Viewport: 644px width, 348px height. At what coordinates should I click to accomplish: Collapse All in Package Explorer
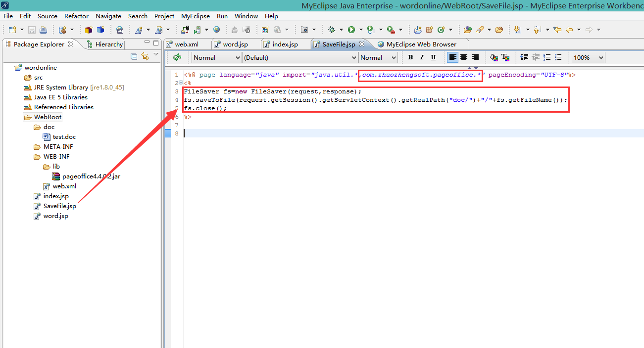[x=134, y=56]
